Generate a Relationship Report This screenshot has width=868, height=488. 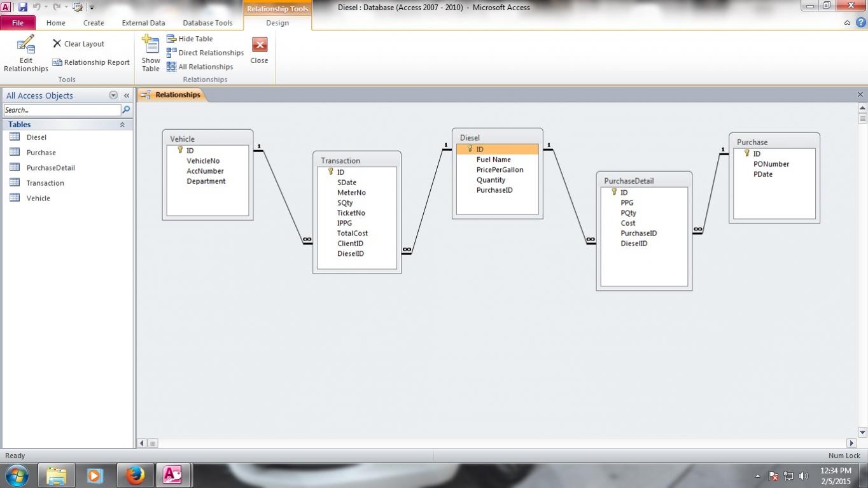(91, 62)
